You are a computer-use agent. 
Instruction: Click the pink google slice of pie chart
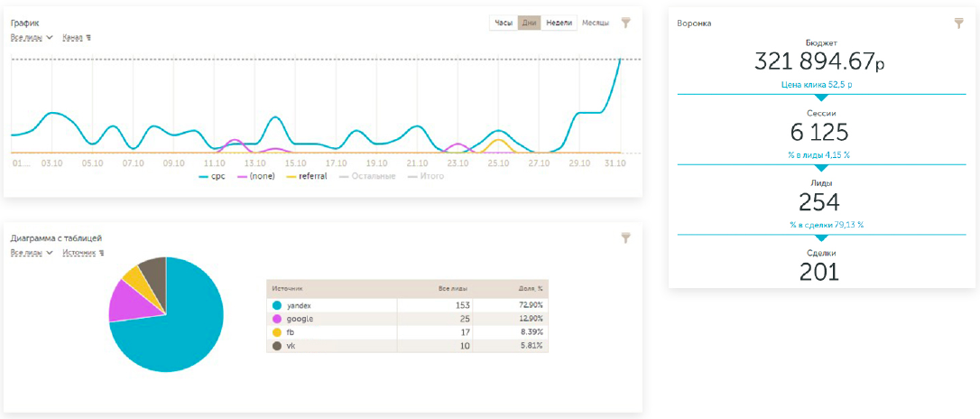click(131, 302)
